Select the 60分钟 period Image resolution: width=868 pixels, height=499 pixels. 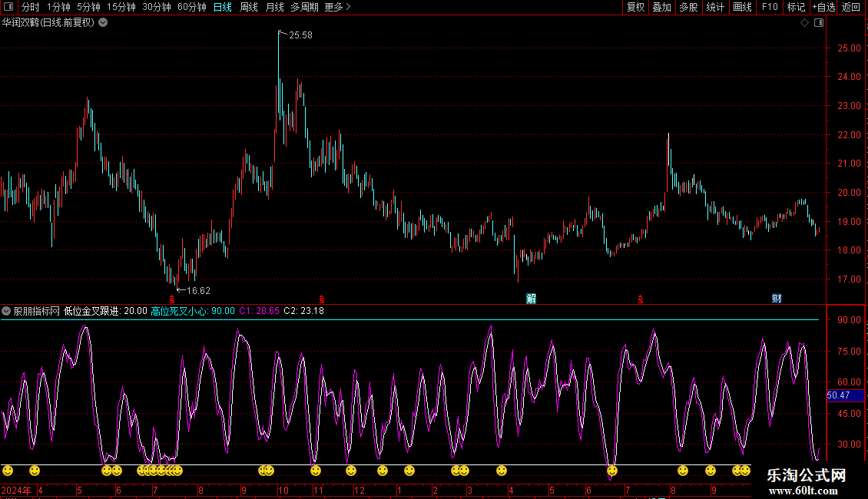(x=192, y=7)
